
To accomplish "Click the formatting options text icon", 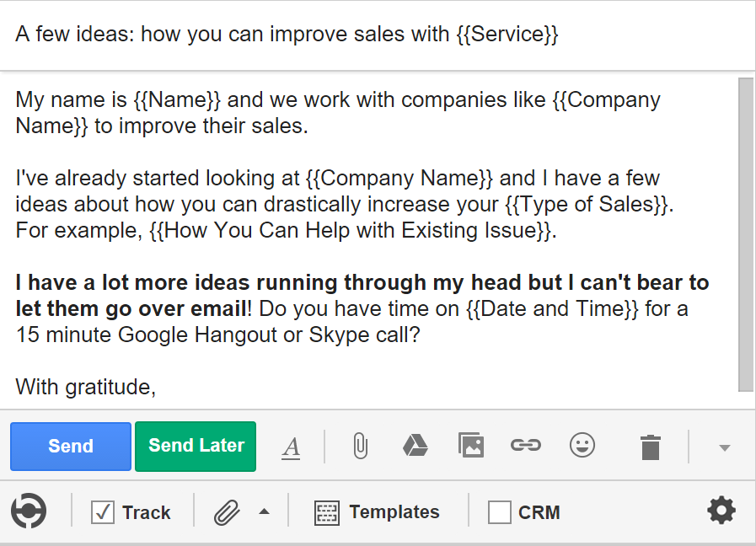I will [x=291, y=447].
